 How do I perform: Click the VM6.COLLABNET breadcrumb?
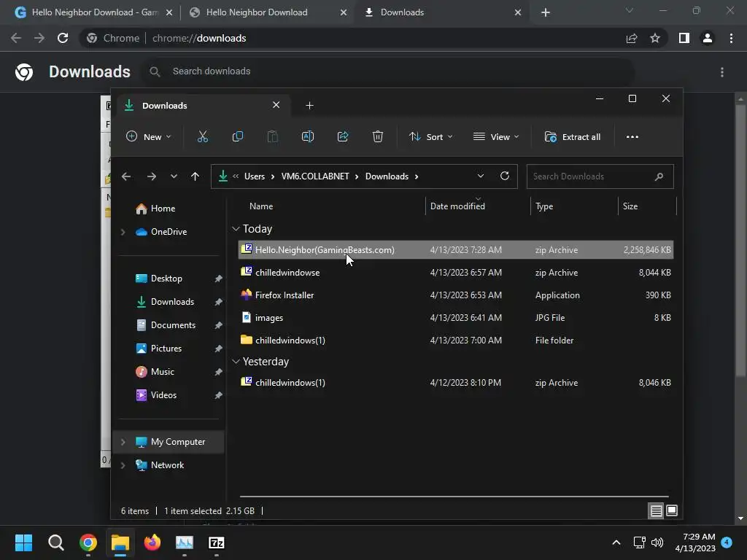tap(315, 176)
